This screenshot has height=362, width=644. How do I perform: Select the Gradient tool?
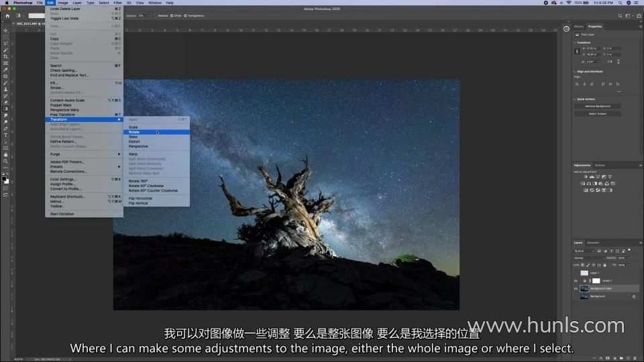[x=6, y=109]
